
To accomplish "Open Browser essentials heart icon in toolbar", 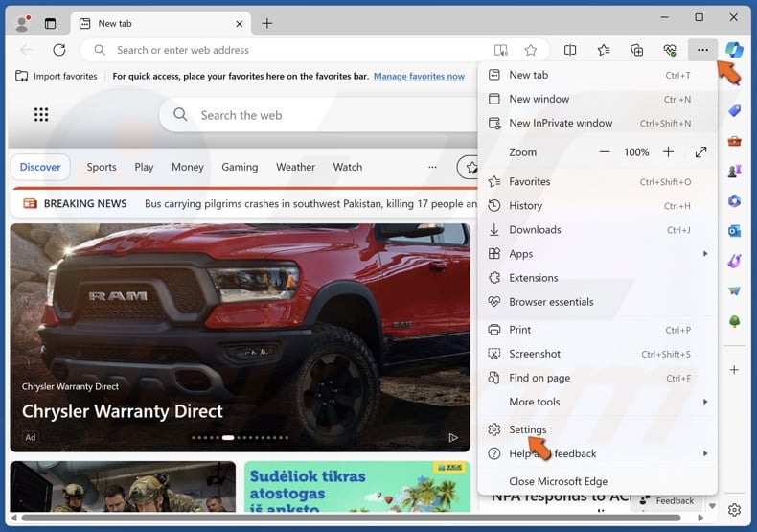I will [670, 50].
